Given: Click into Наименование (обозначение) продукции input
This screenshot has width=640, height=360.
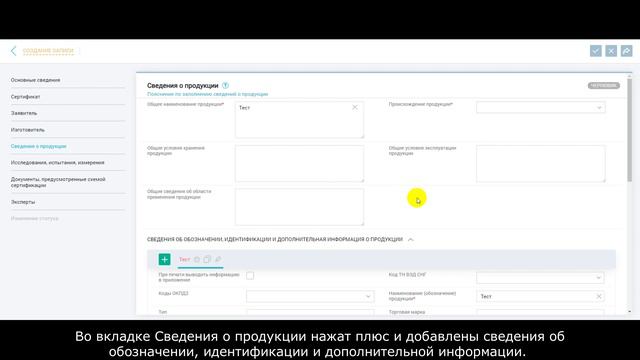Looking at the screenshot, I should pyautogui.click(x=540, y=296).
